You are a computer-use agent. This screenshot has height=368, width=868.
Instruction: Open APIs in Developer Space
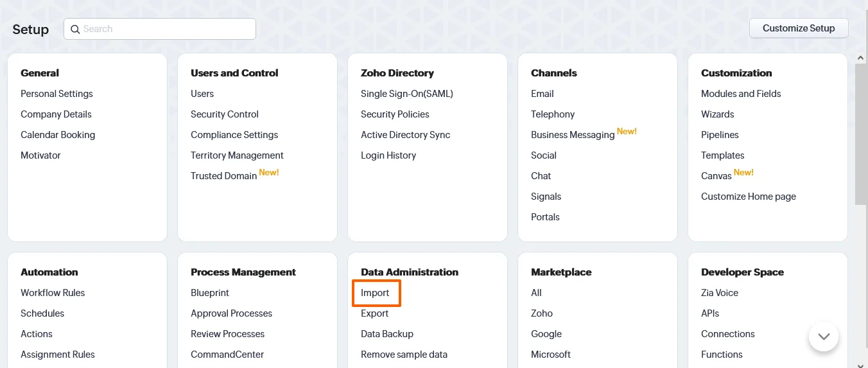pos(710,313)
